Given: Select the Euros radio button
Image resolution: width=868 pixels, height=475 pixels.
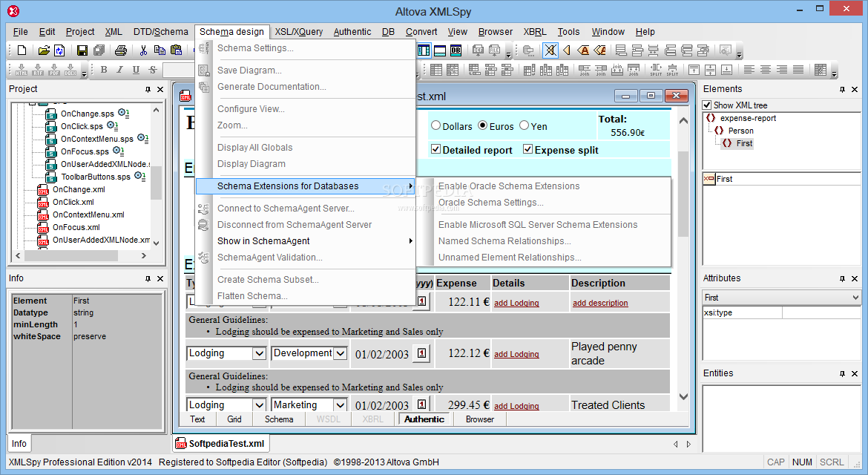Looking at the screenshot, I should (483, 125).
